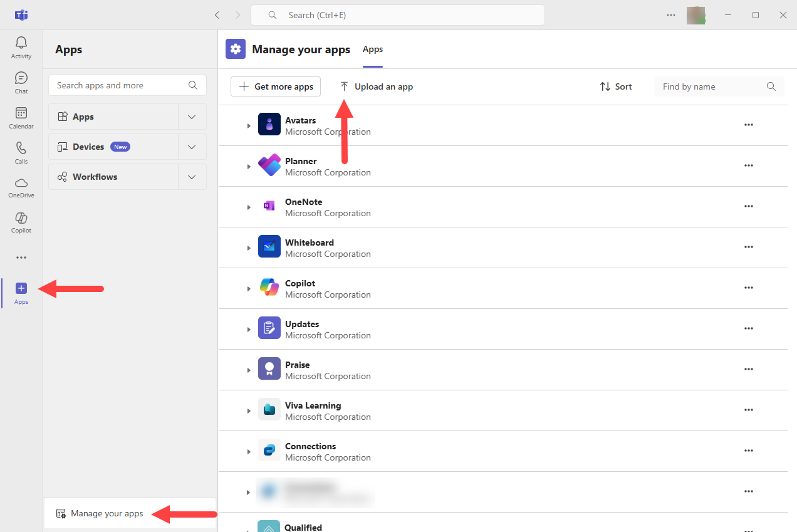This screenshot has width=797, height=532.
Task: Select the Updates app name
Action: click(x=302, y=324)
